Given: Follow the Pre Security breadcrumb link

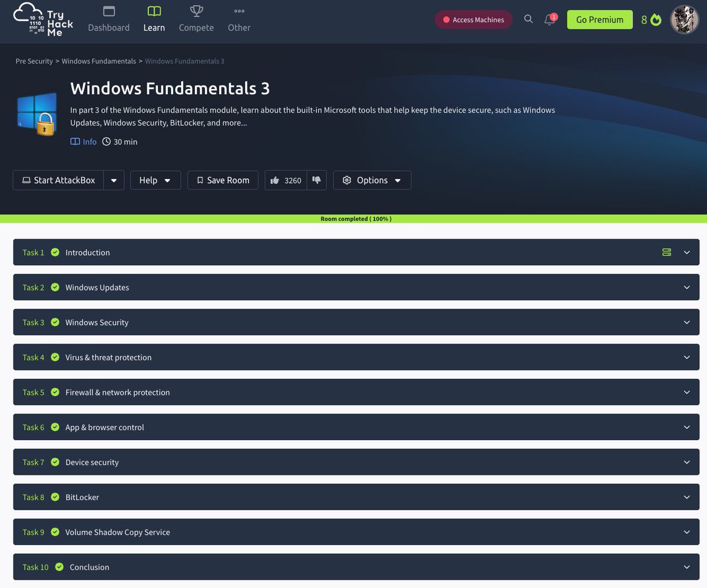Looking at the screenshot, I should 34,61.
